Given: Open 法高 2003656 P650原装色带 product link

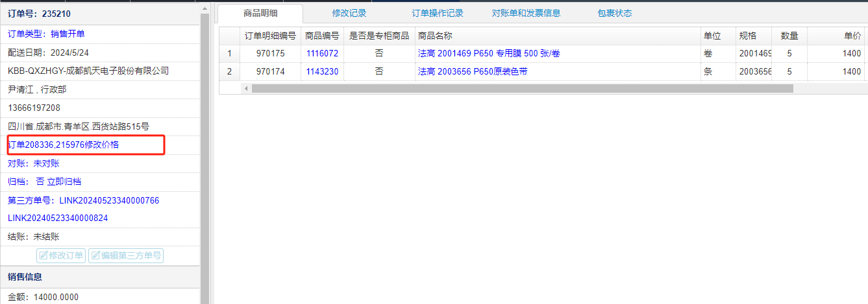Looking at the screenshot, I should [x=473, y=72].
